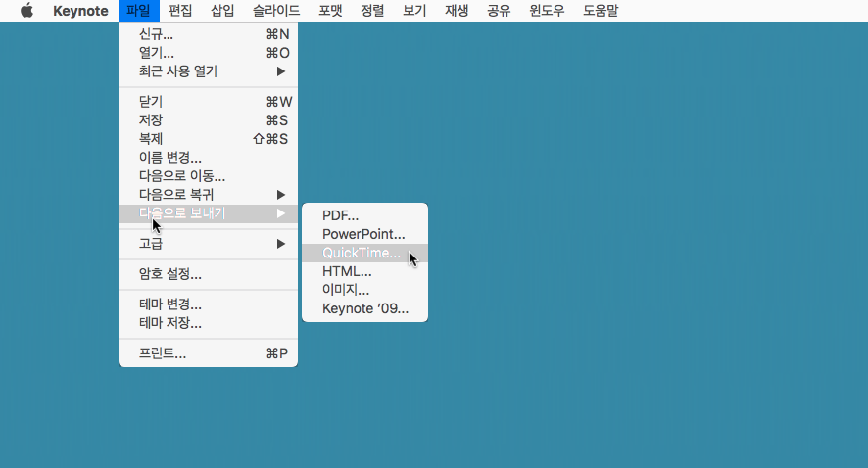The image size is (868, 468).
Task: Open the 삽입 menu
Action: [x=222, y=11]
